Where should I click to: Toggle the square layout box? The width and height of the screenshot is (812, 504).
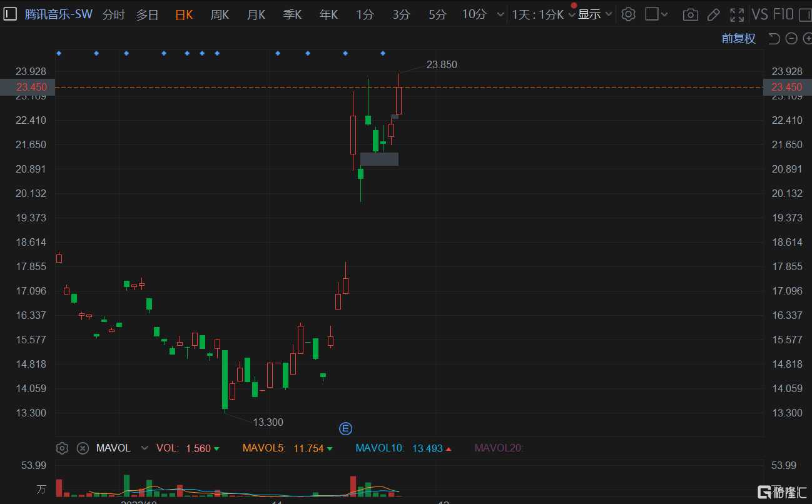(x=652, y=14)
